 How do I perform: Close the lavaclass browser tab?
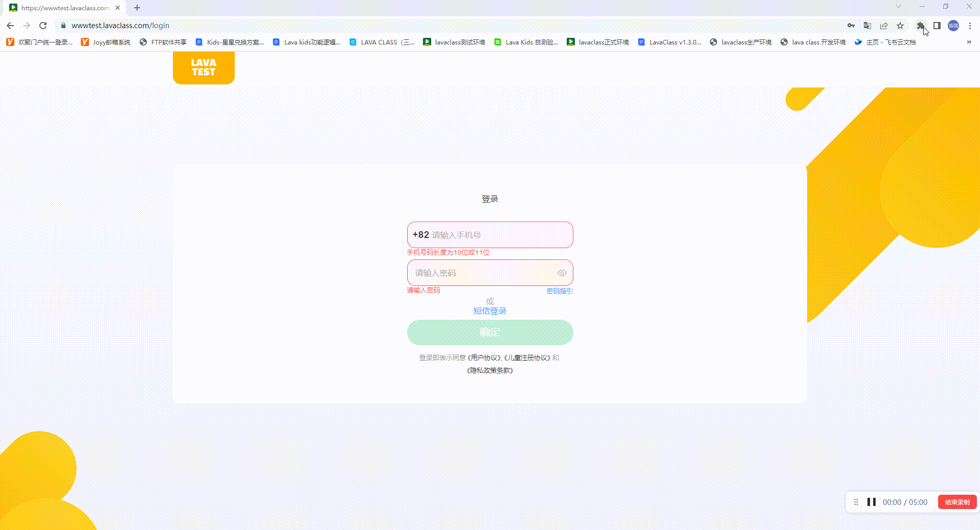tap(118, 8)
